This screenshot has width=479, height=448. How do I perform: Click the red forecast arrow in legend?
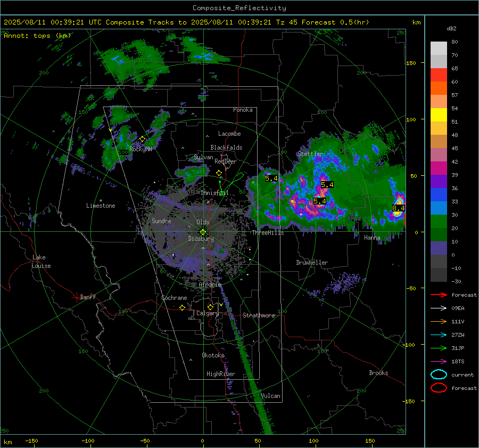tap(439, 295)
